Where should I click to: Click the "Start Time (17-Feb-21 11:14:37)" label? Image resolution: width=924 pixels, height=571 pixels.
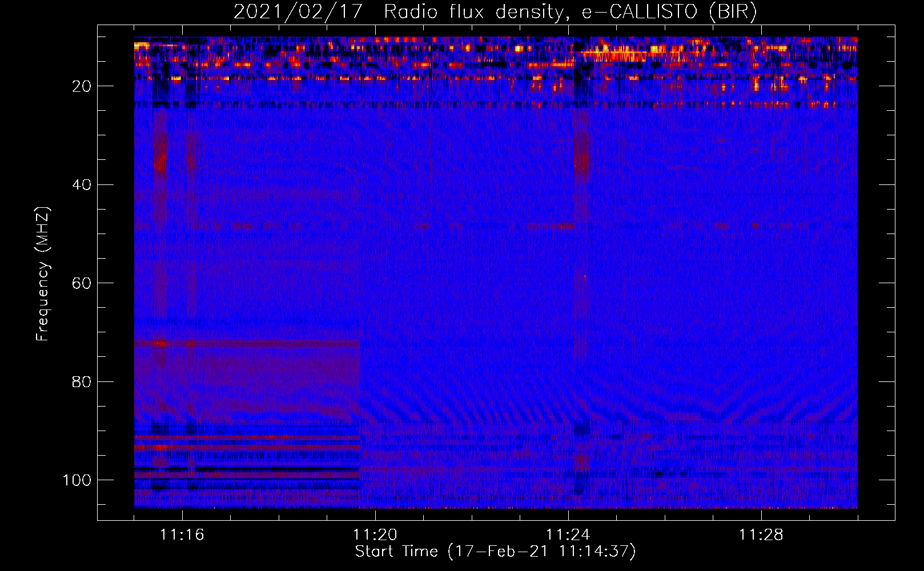495,552
